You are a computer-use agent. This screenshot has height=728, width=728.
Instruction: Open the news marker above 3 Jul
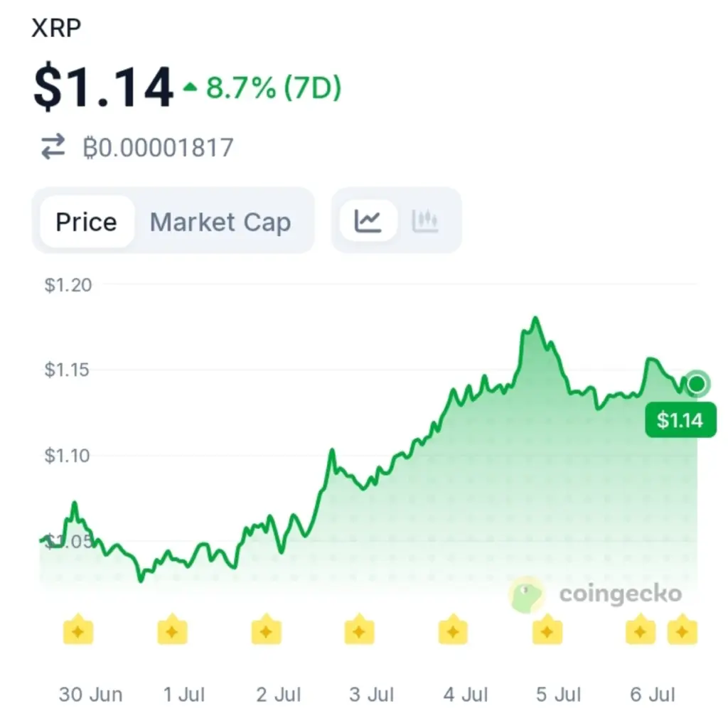coord(359,629)
